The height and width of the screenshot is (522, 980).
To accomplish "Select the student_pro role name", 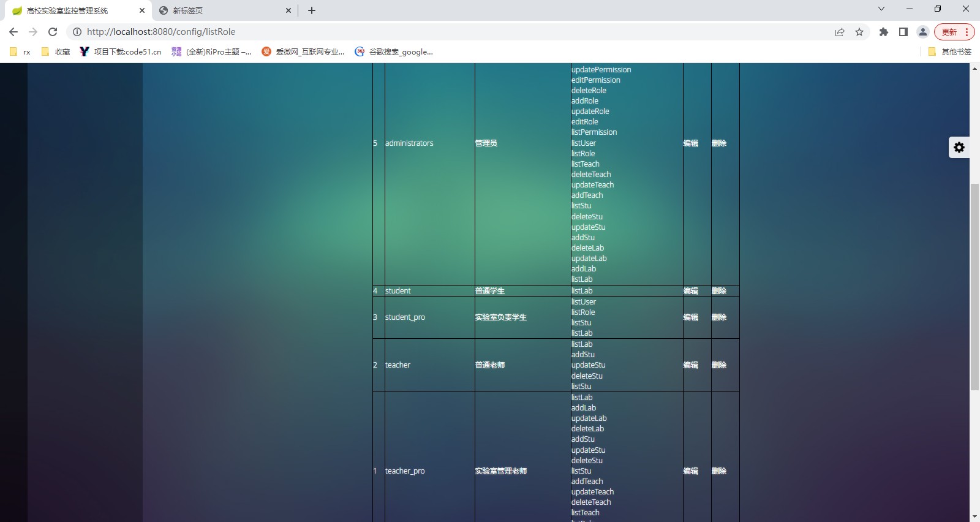I will click(405, 317).
